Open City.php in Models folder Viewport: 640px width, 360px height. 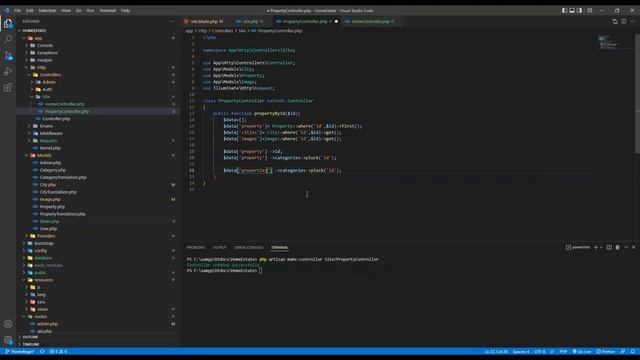click(x=98, y=185)
